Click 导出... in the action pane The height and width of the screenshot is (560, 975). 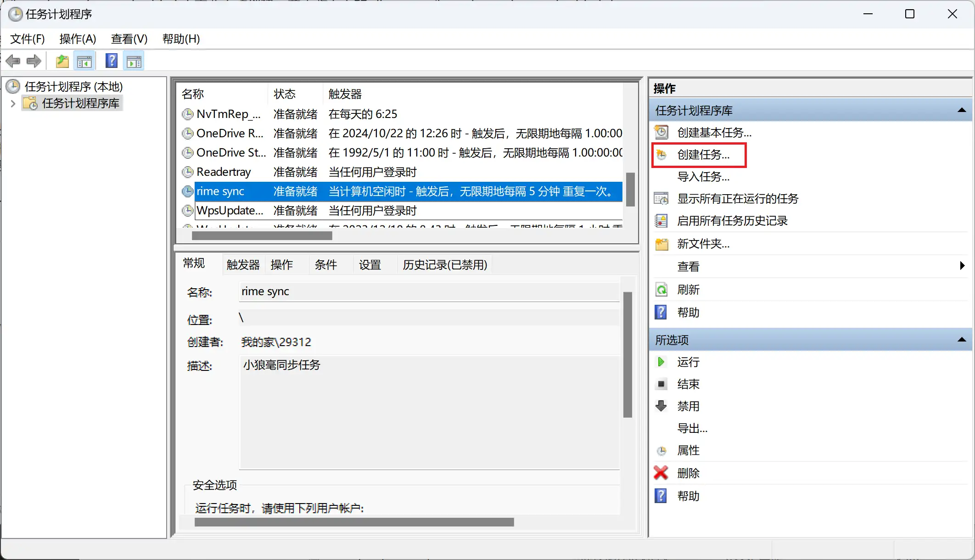(x=692, y=428)
